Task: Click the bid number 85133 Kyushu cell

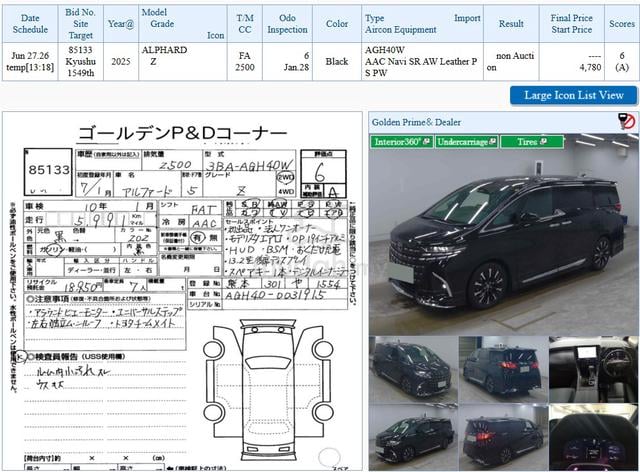Action: [x=80, y=62]
